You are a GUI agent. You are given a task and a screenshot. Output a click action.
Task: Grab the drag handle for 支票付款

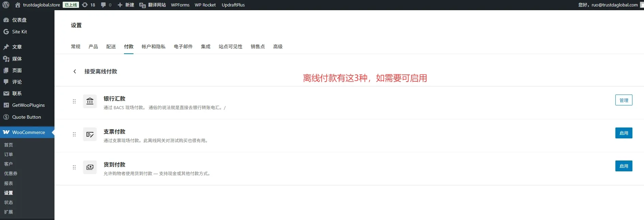click(x=74, y=134)
